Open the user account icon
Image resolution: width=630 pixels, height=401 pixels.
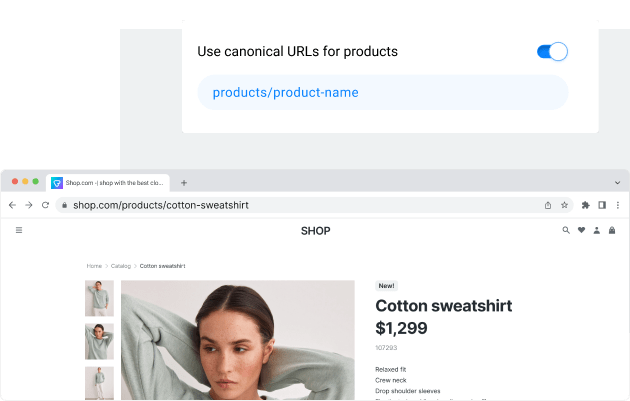click(597, 230)
